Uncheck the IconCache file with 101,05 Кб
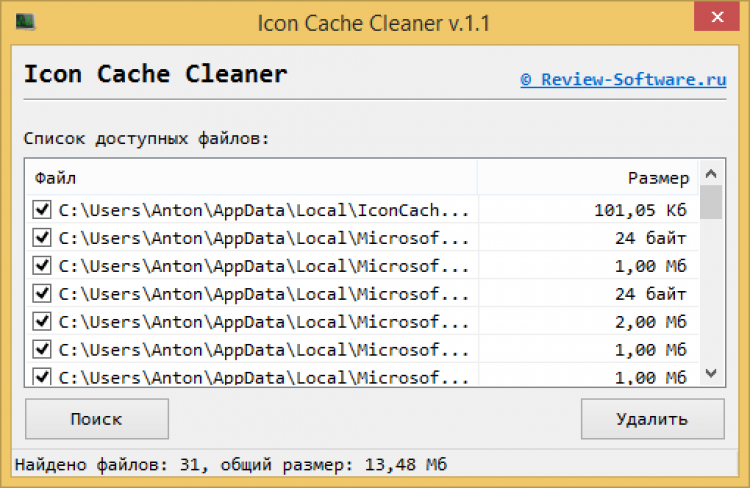The height and width of the screenshot is (488, 750). click(42, 211)
